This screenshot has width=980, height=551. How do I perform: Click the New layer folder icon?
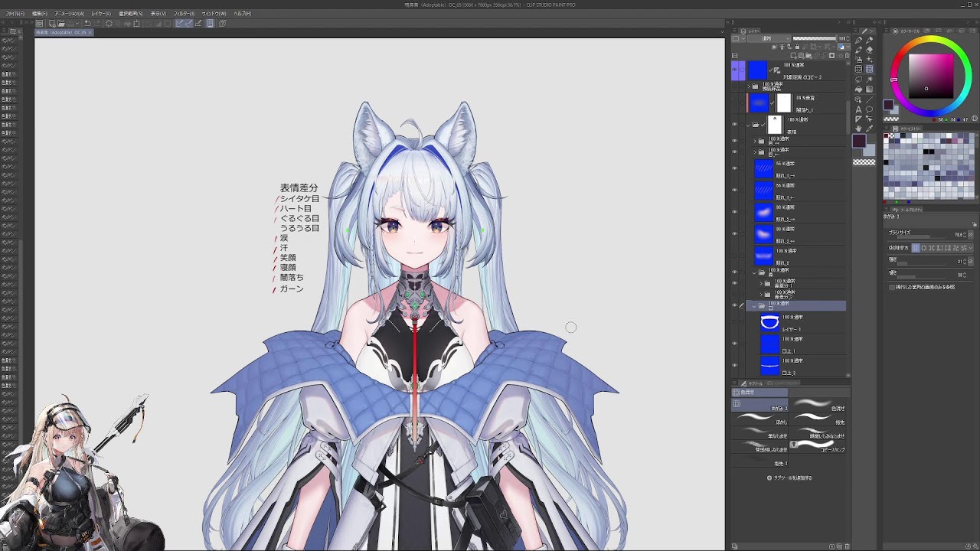pyautogui.click(x=808, y=56)
